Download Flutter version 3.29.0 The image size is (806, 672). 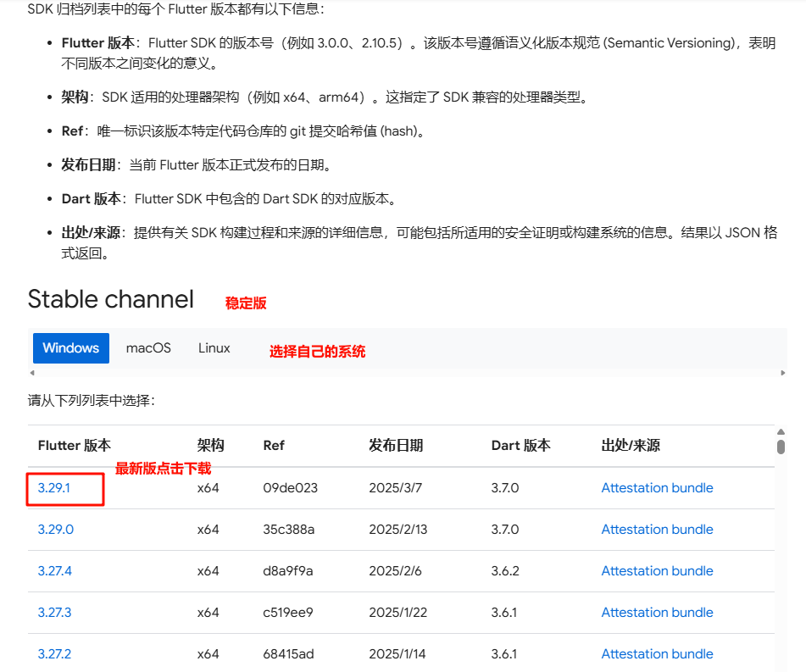[54, 529]
